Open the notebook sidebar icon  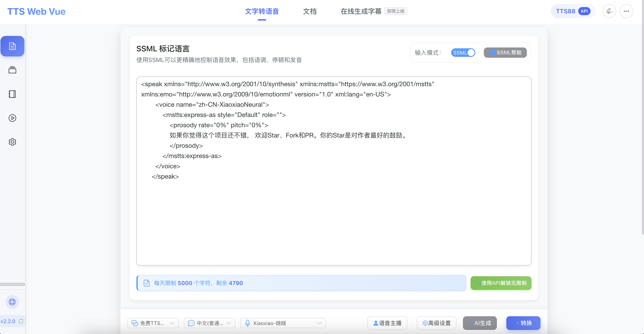coord(12,94)
